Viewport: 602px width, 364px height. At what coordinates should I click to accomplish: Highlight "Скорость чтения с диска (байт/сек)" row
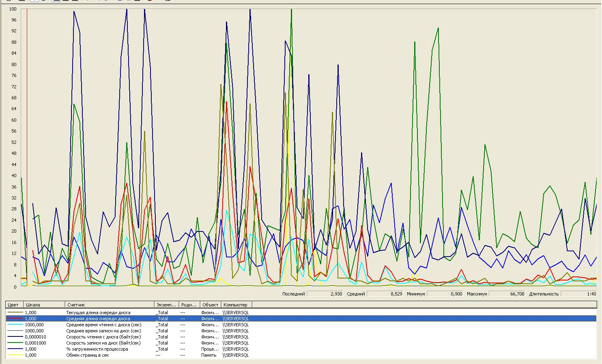click(x=103, y=337)
